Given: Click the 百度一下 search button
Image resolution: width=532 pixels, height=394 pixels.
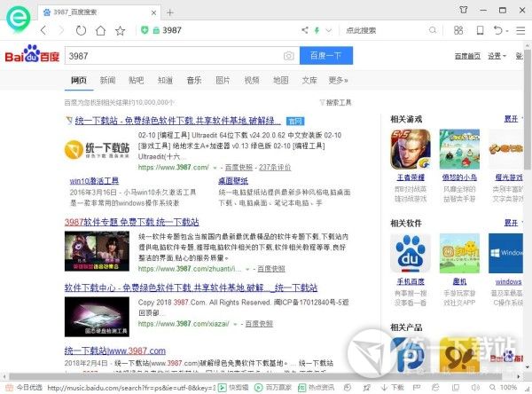Looking at the screenshot, I should click(x=326, y=56).
